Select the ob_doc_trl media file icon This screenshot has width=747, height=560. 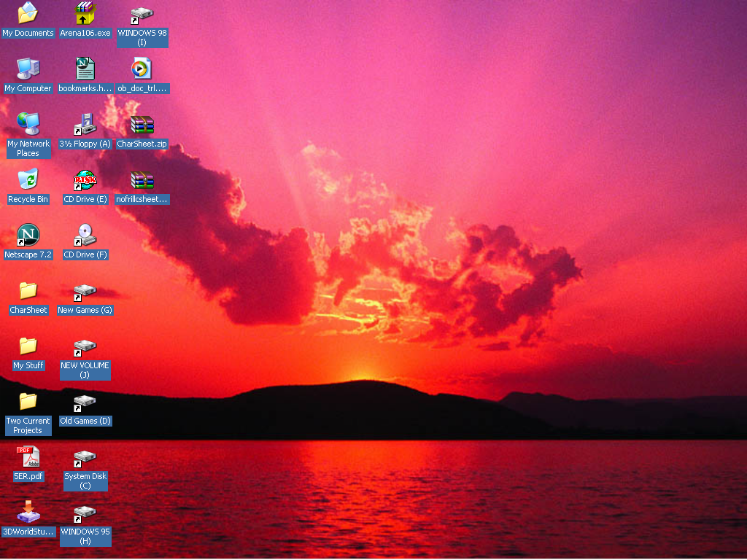142,69
